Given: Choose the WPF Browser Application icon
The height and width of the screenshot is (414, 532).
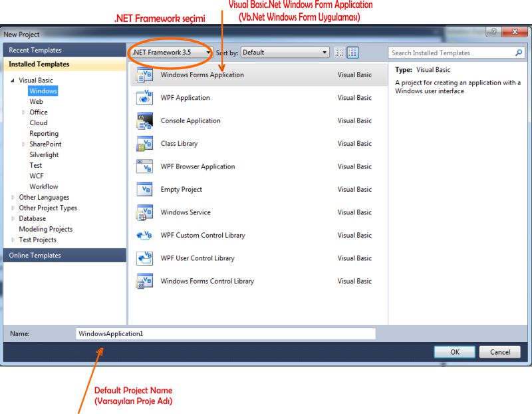Looking at the screenshot, I should (x=144, y=167).
